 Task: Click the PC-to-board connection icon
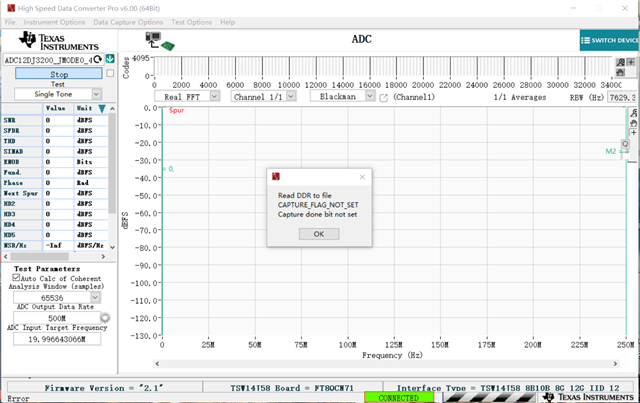pos(160,41)
